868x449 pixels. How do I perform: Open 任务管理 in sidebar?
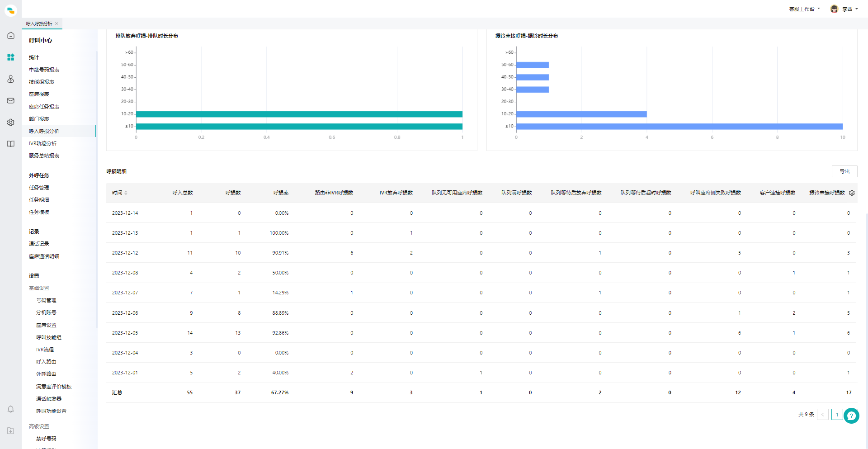(39, 188)
